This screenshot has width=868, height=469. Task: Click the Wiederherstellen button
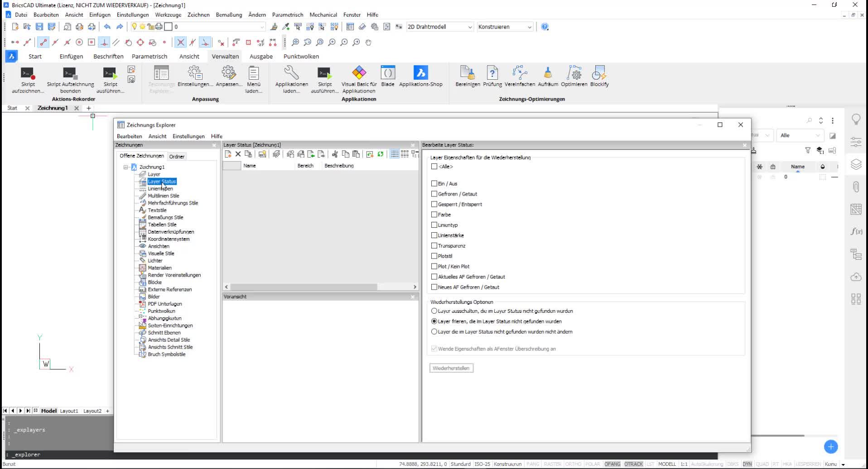point(451,368)
